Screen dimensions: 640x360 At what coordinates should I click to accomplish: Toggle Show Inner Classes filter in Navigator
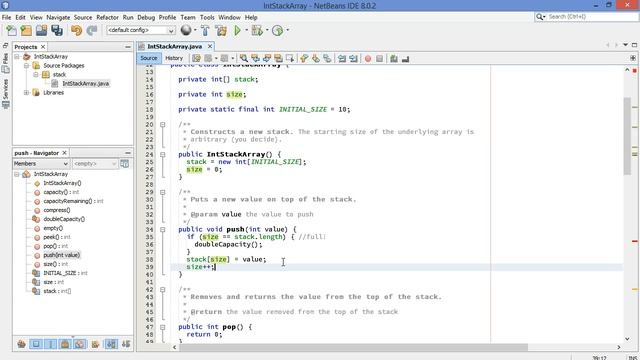80,344
